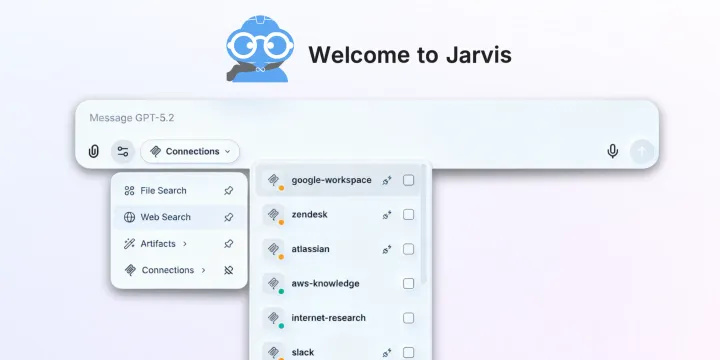The height and width of the screenshot is (360, 720).
Task: Click the slack server icon
Action: pos(274,352)
